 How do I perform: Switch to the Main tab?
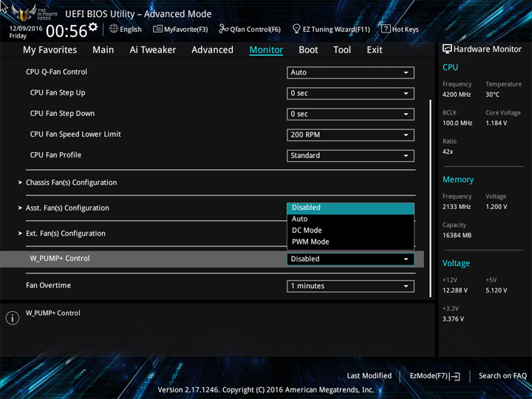pos(103,50)
